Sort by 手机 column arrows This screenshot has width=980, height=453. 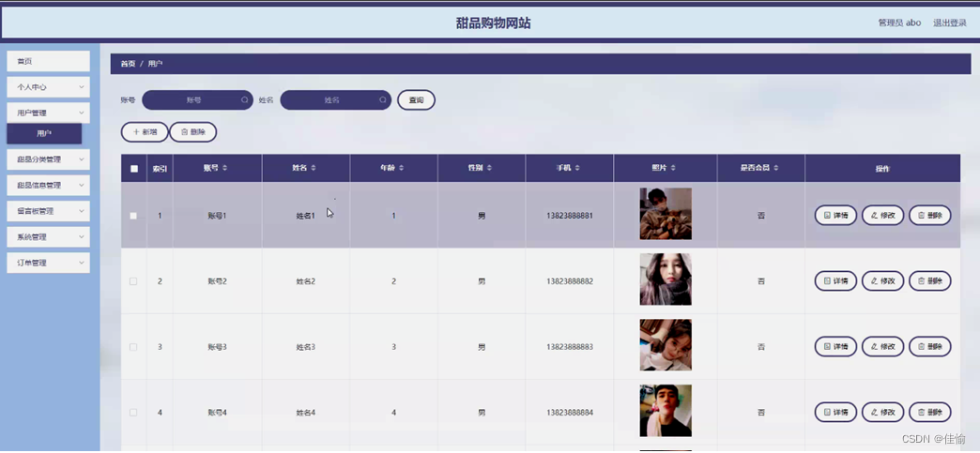click(x=577, y=169)
